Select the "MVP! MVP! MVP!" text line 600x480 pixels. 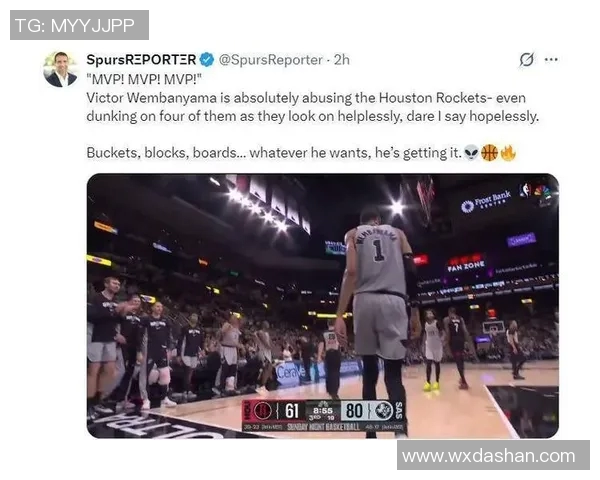point(144,79)
